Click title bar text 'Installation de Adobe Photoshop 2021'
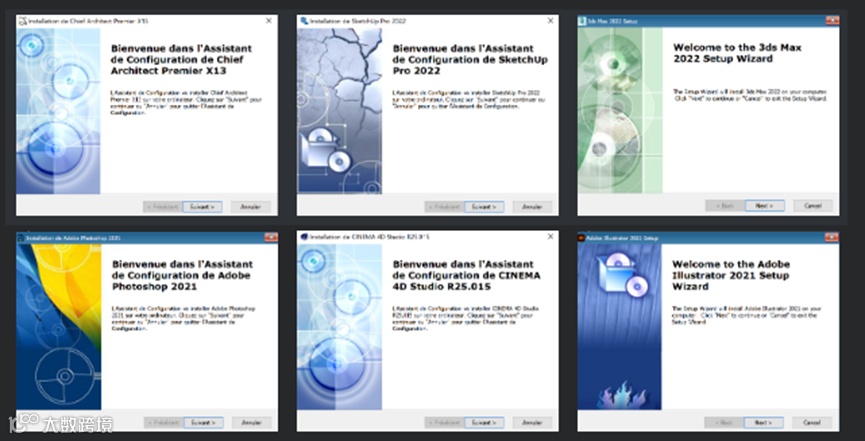 pyautogui.click(x=73, y=238)
